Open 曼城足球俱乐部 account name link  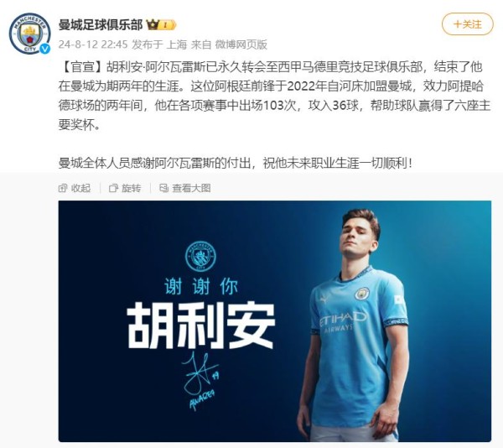(x=101, y=24)
